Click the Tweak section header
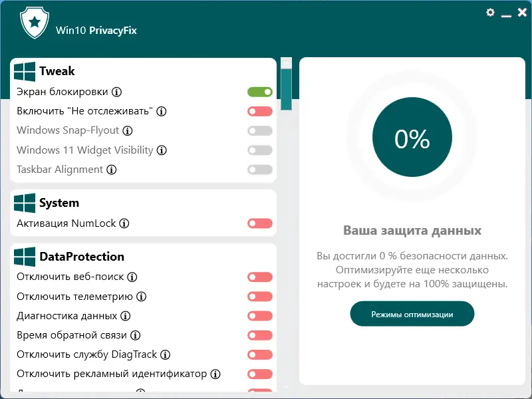This screenshot has height=399, width=532. point(57,71)
